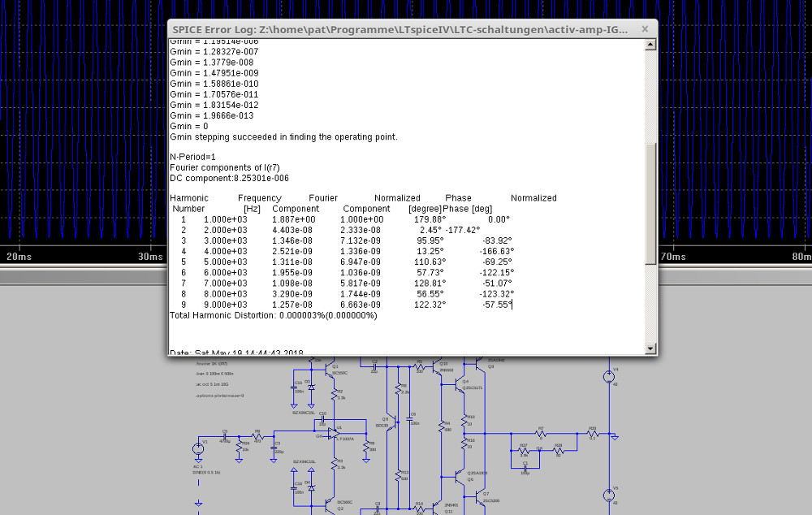Select resistor R16 in the output stage
This screenshot has height=515, width=812.
click(x=464, y=444)
